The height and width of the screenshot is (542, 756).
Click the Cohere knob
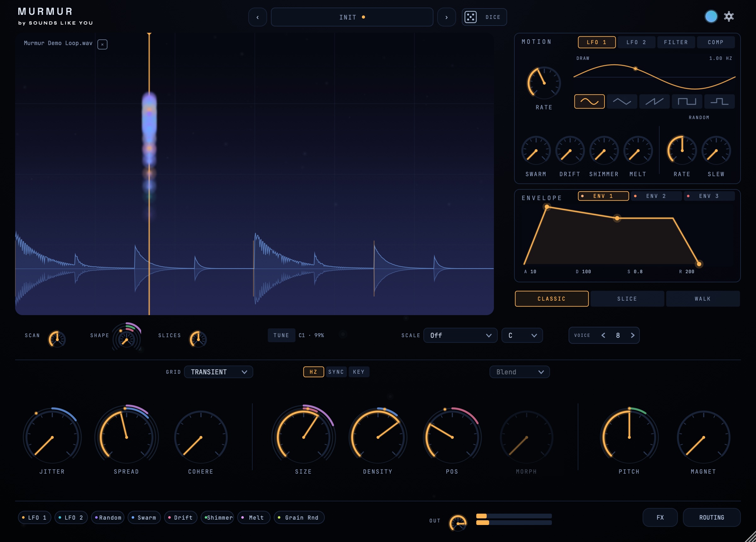click(x=201, y=437)
